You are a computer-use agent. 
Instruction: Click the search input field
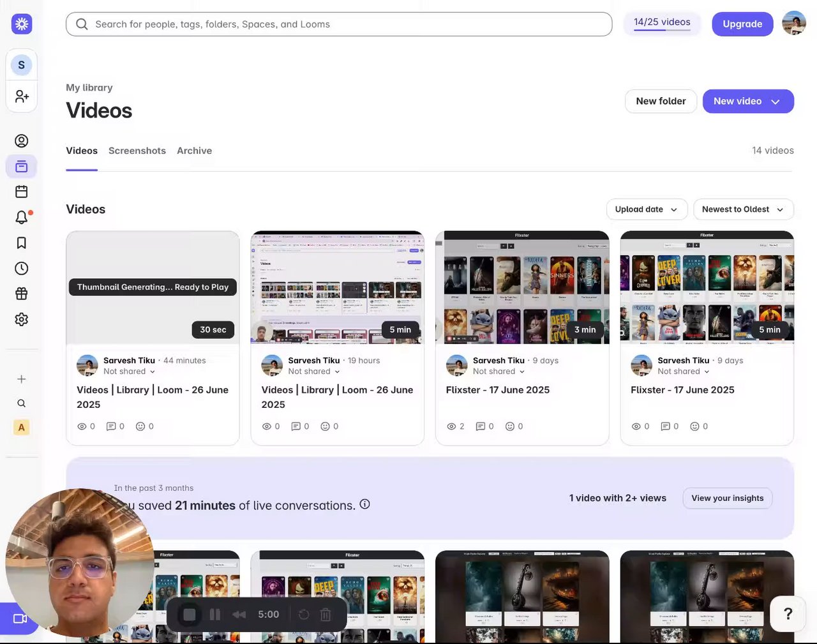pyautogui.click(x=339, y=24)
